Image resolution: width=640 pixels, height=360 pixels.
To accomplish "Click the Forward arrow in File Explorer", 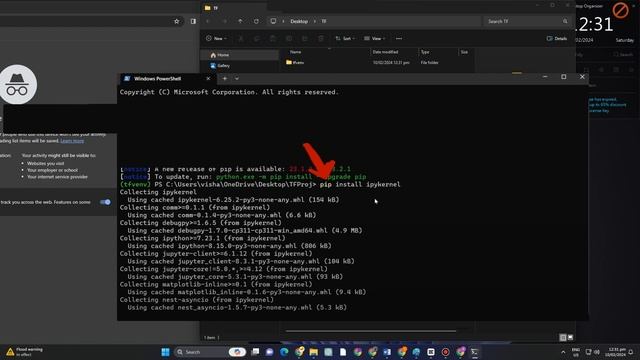I will [224, 21].
